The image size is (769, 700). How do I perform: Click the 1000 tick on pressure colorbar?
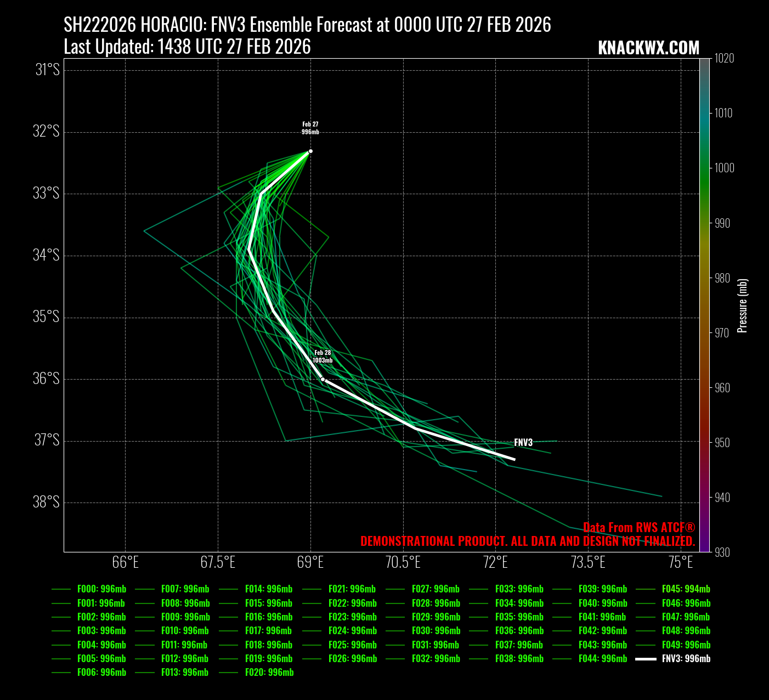pos(724,168)
